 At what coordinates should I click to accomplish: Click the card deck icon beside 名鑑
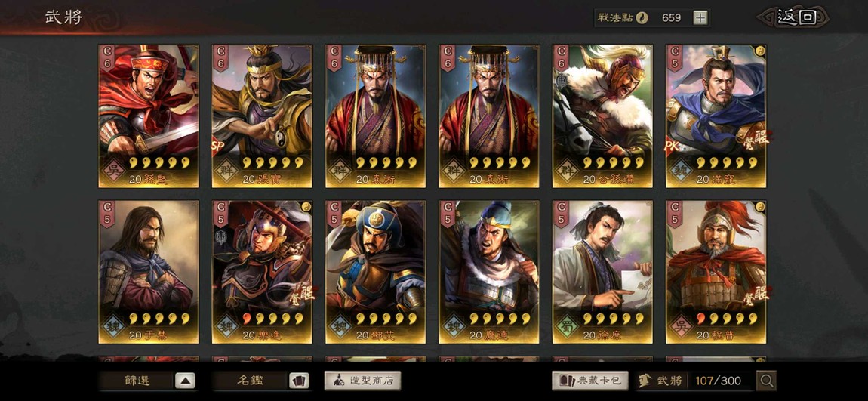click(298, 381)
